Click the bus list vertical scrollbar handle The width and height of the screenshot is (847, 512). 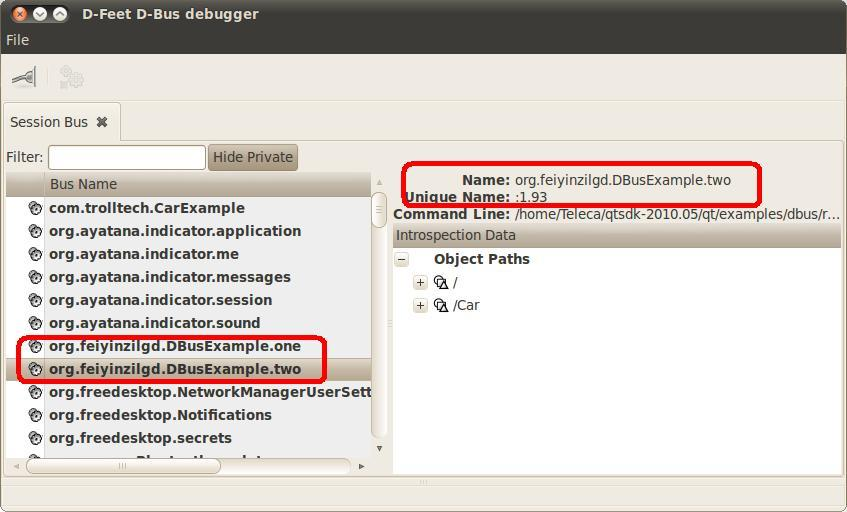pos(379,210)
